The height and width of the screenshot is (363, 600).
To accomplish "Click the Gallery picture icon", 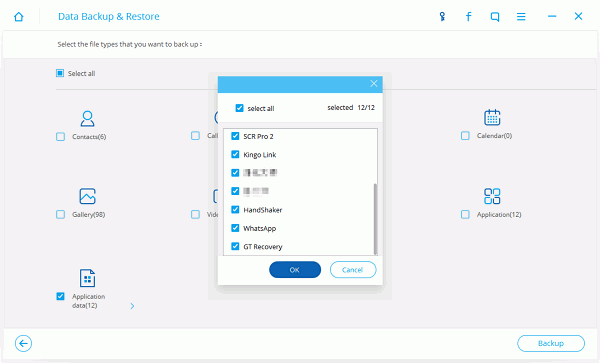I will pos(87,196).
